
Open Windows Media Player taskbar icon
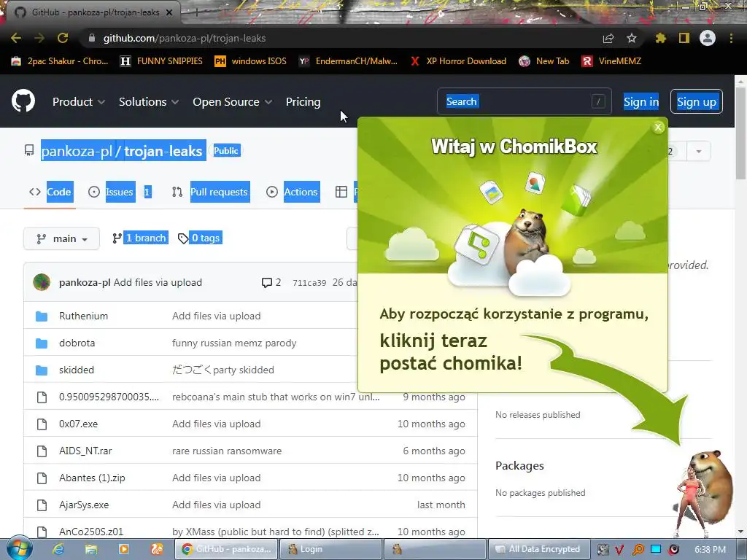(x=123, y=549)
